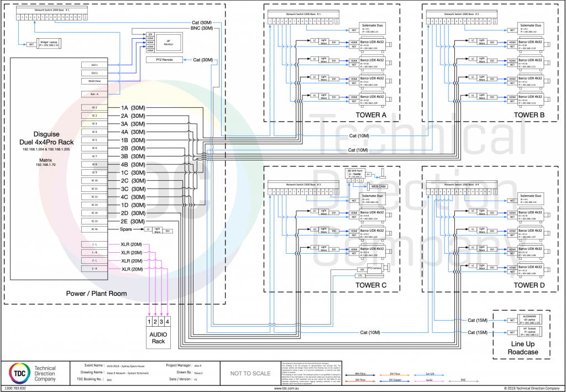The image size is (566, 392).
Task: Click the TOWER A label
Action: 371,115
